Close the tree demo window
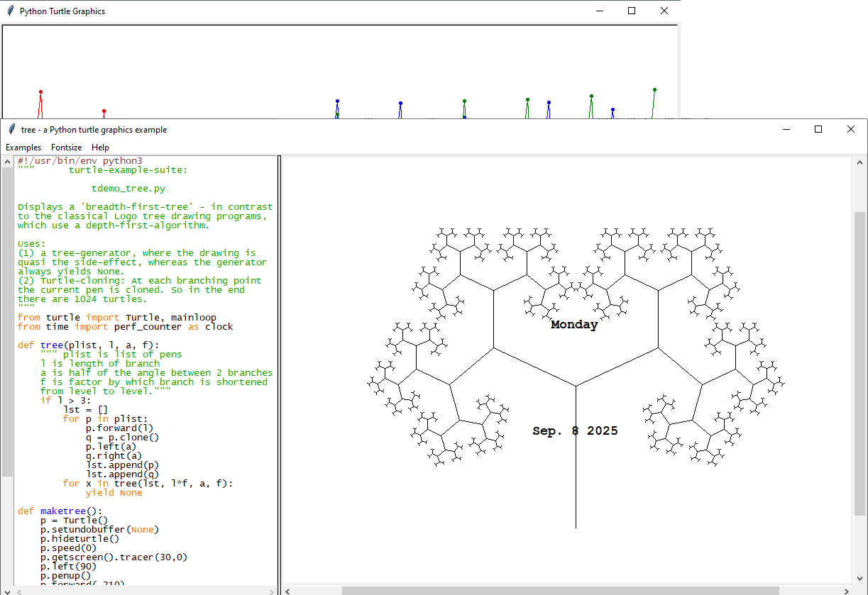 tap(851, 130)
